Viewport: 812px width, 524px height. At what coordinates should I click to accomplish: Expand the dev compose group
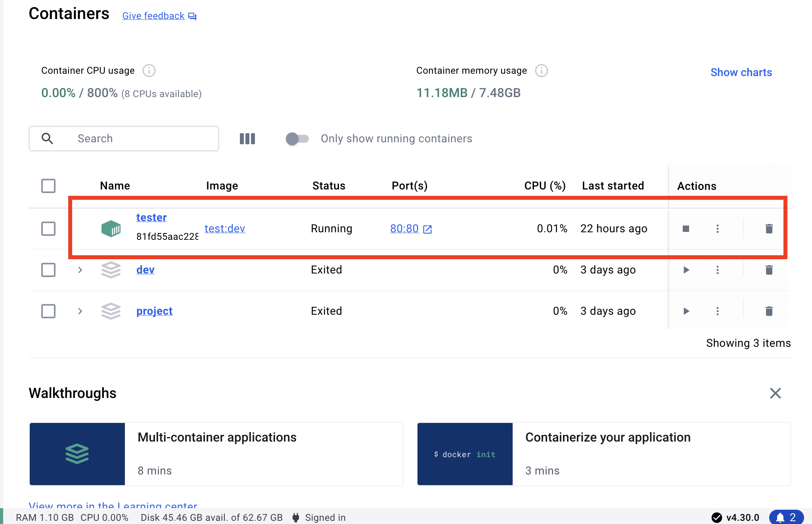pos(80,270)
